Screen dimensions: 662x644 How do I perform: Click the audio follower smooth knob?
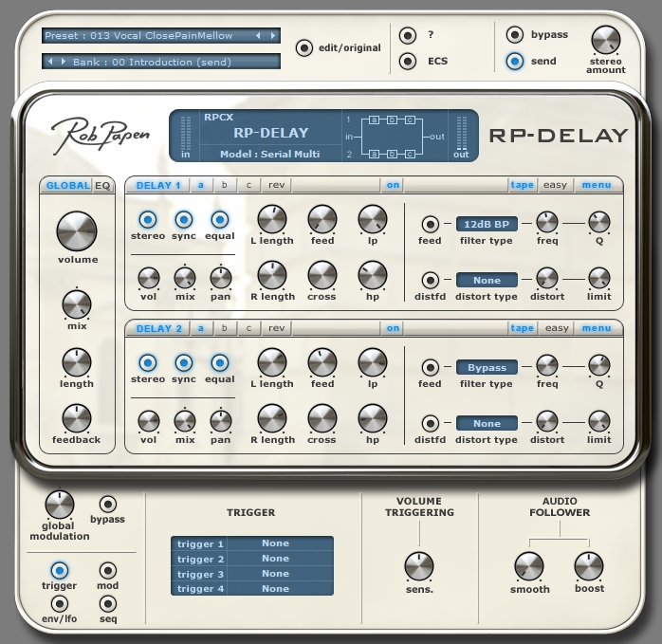tap(528, 566)
